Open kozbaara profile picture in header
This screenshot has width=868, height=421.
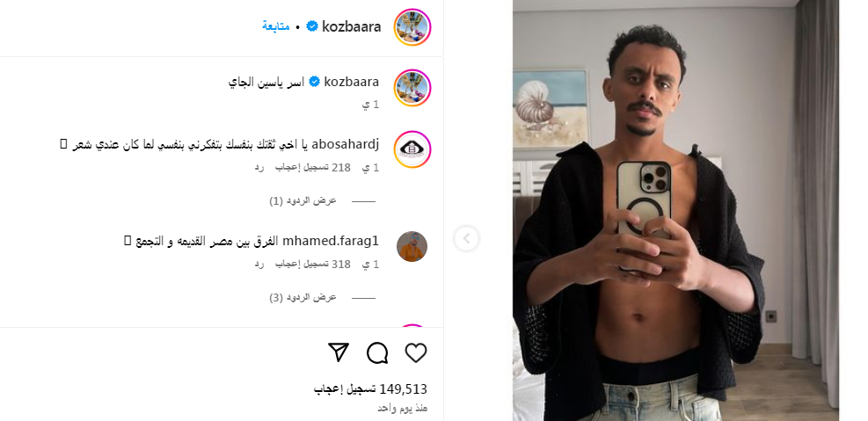(x=412, y=27)
